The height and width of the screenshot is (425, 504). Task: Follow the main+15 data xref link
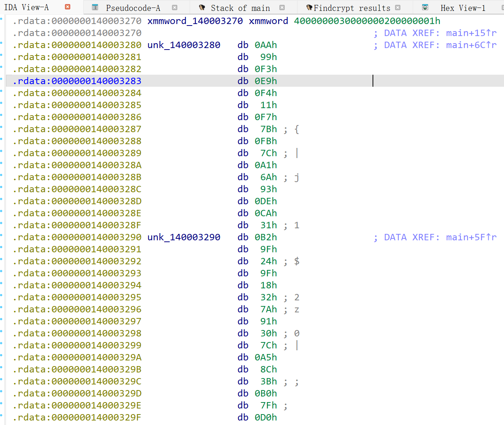pos(471,33)
